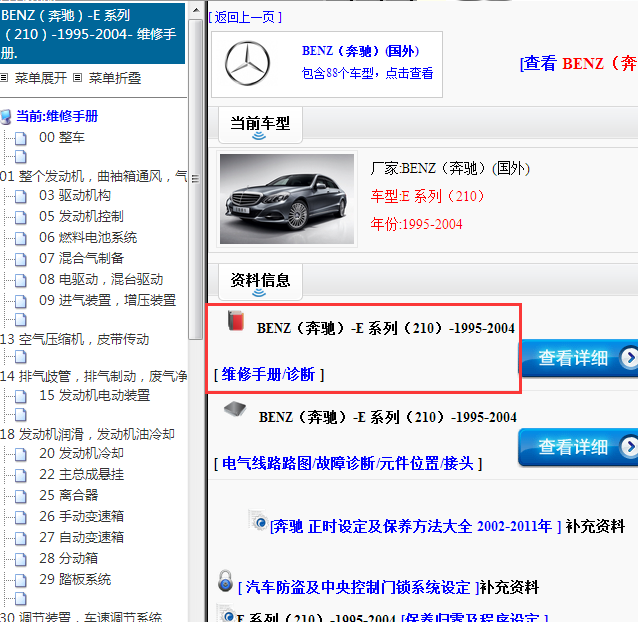This screenshot has width=638, height=622.
Task: Open 保养归零及程序设定 link
Action: (475, 618)
